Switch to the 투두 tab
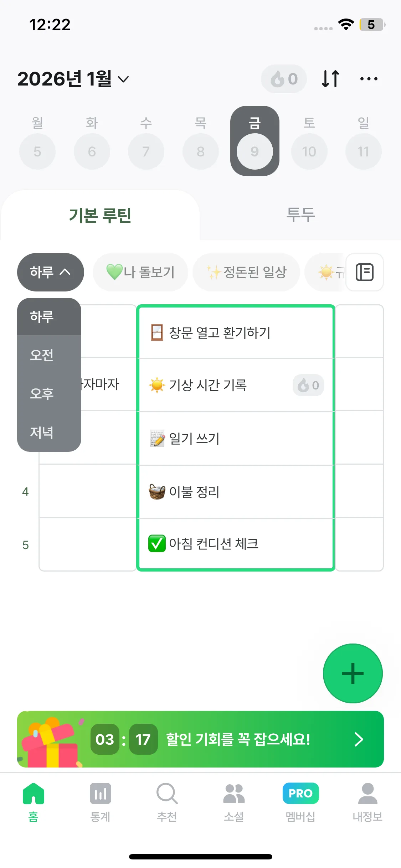The width and height of the screenshot is (401, 868). (300, 215)
